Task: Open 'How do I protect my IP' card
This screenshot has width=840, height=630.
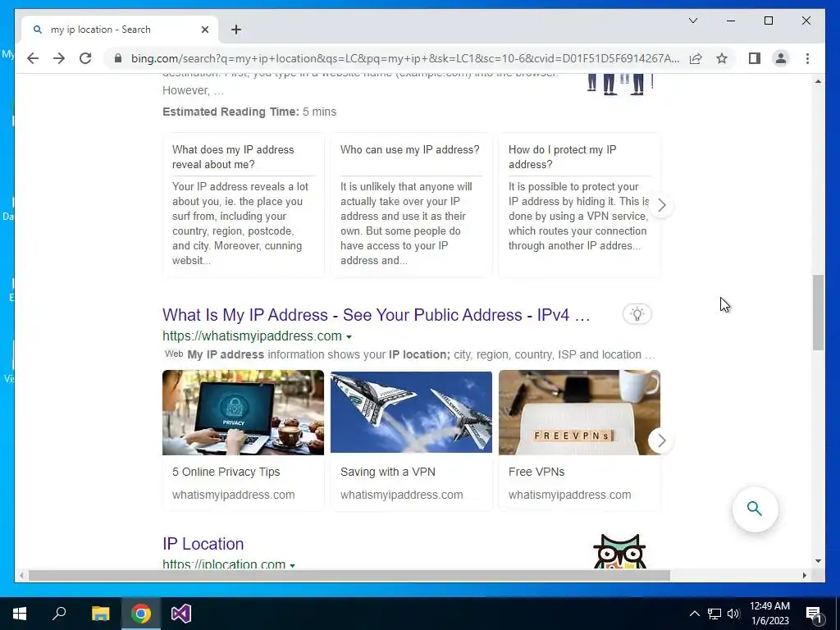Action: pos(579,205)
